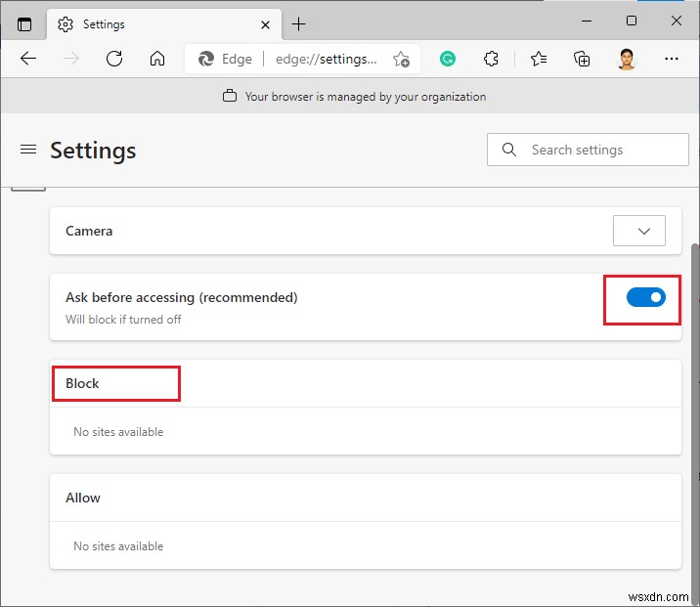Image resolution: width=700 pixels, height=607 pixels.
Task: Open the Extensions puzzle menu
Action: coord(492,59)
